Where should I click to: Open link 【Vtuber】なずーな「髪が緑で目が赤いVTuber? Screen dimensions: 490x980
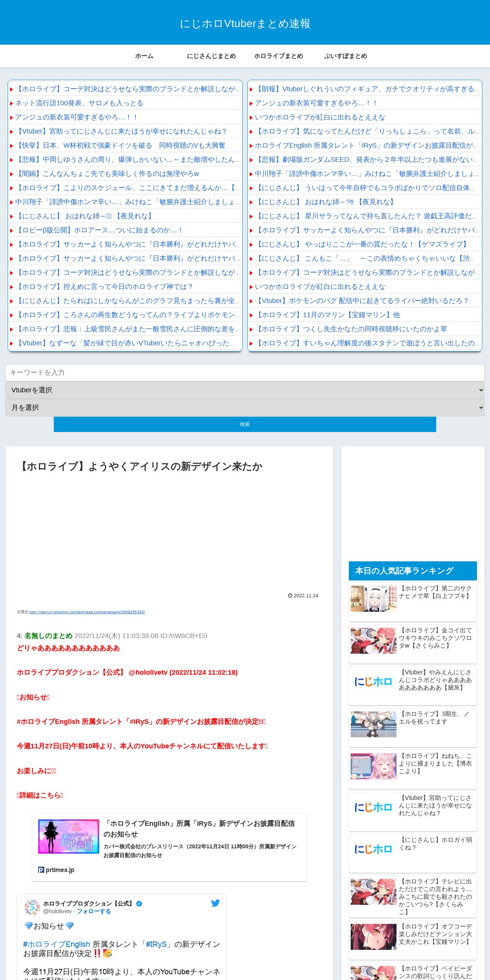(x=125, y=343)
